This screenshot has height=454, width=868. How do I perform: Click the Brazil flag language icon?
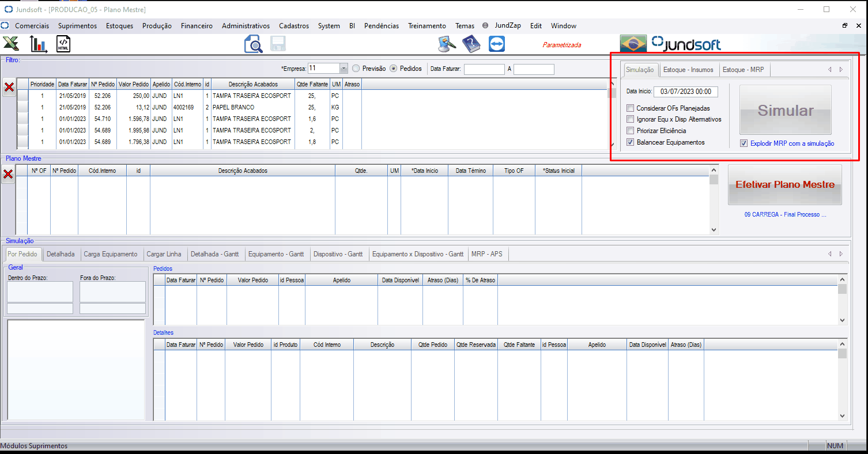633,44
